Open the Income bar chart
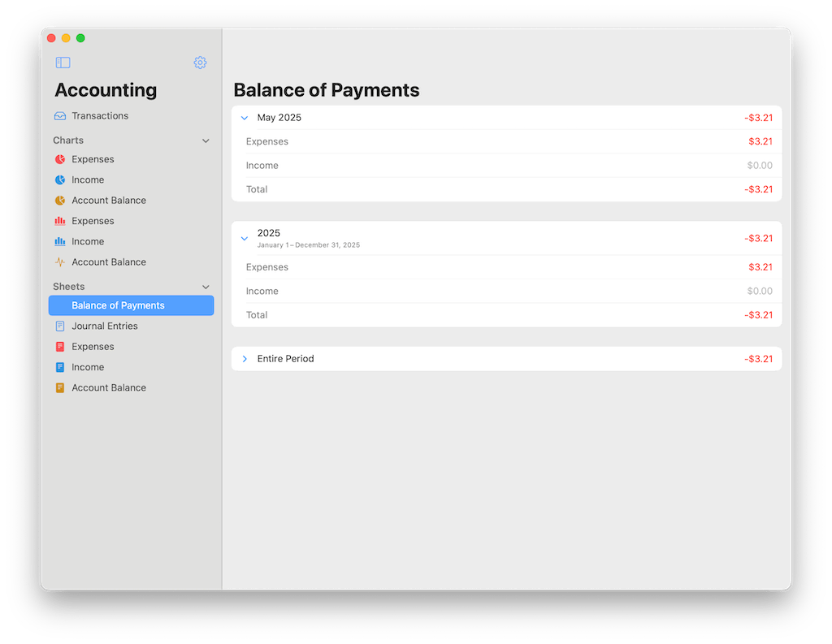The width and height of the screenshot is (832, 644). (60, 242)
